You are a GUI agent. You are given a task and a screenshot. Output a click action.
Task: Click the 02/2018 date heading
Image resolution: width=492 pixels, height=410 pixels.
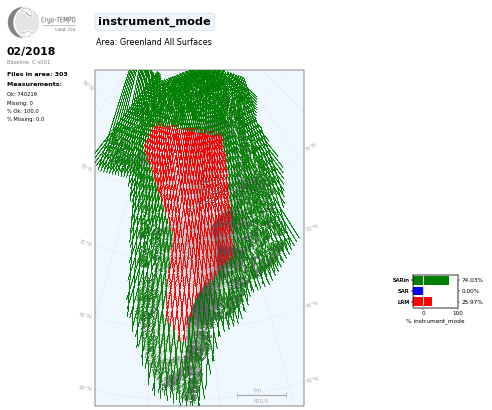pyautogui.click(x=31, y=51)
